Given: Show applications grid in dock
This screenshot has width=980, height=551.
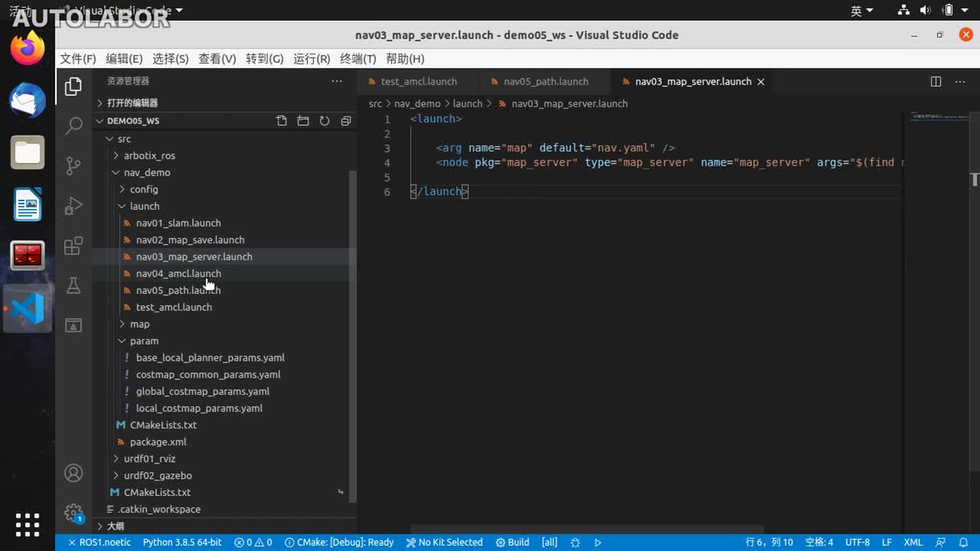Looking at the screenshot, I should [x=28, y=524].
